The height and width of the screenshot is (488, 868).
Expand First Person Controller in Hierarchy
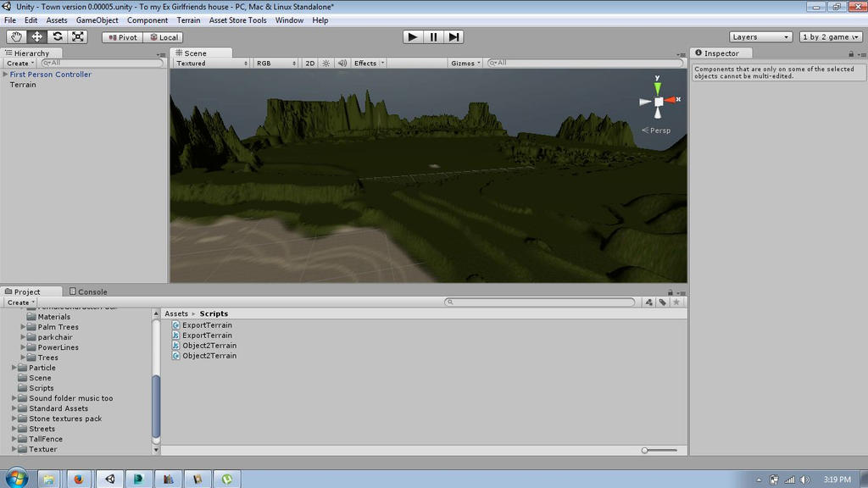click(6, 75)
